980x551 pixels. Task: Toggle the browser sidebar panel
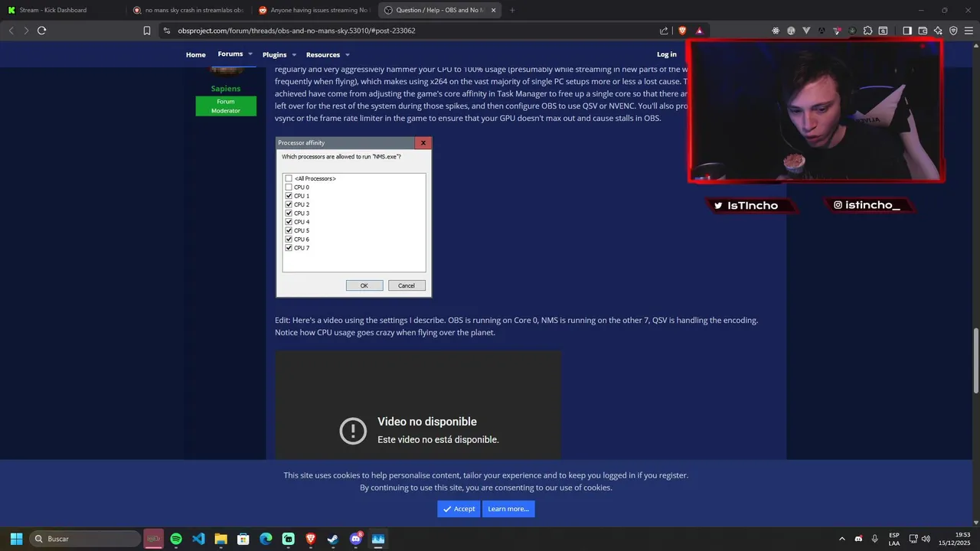click(907, 31)
